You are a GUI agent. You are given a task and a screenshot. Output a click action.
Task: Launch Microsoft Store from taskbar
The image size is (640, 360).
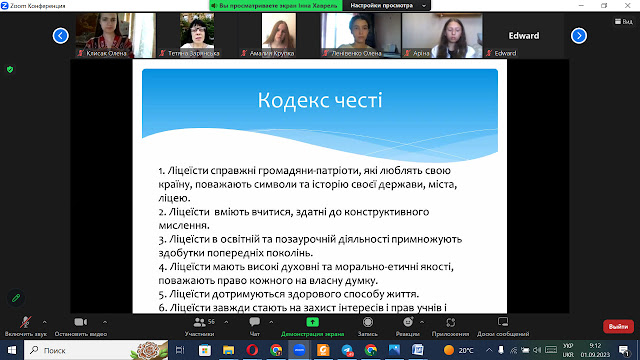click(204, 350)
